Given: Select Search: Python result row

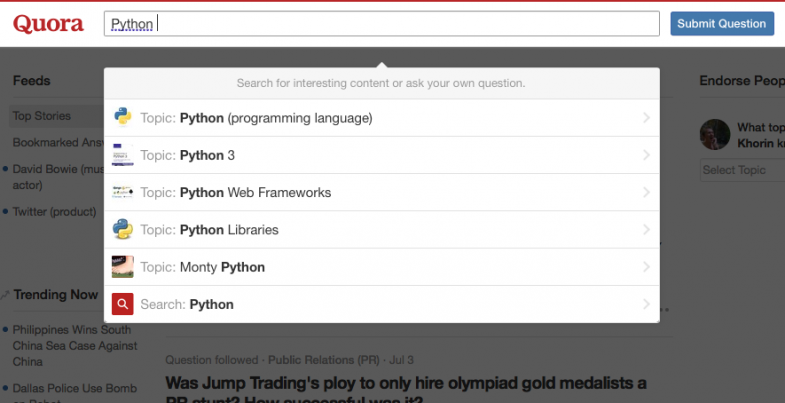Looking at the screenshot, I should [381, 304].
